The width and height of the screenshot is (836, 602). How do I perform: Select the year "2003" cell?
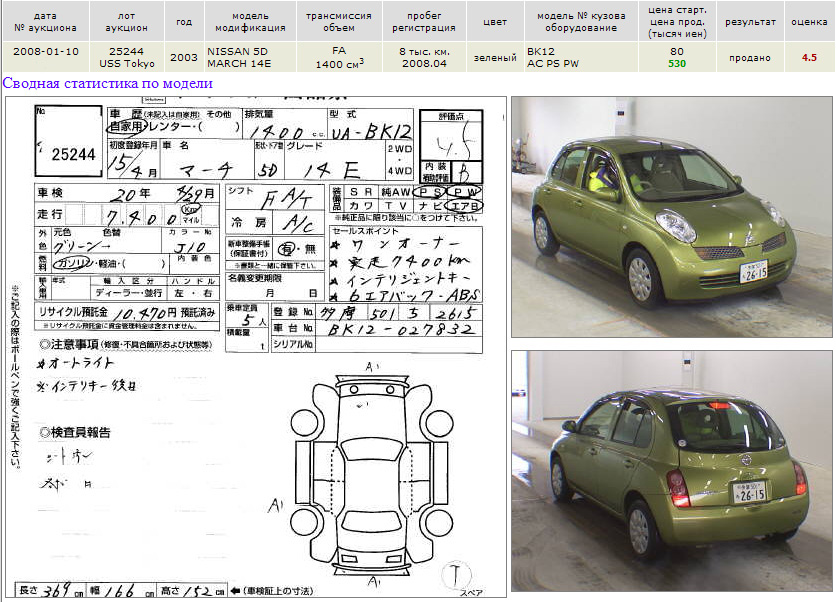[x=184, y=58]
